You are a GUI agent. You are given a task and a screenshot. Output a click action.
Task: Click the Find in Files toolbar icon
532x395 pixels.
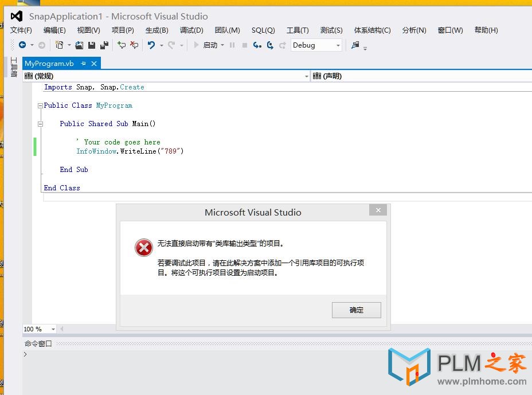tap(355, 45)
